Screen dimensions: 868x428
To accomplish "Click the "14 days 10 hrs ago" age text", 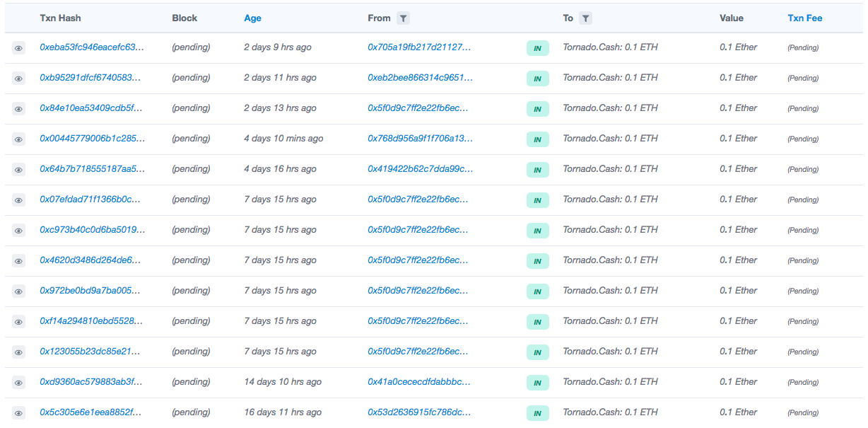I will (x=283, y=382).
